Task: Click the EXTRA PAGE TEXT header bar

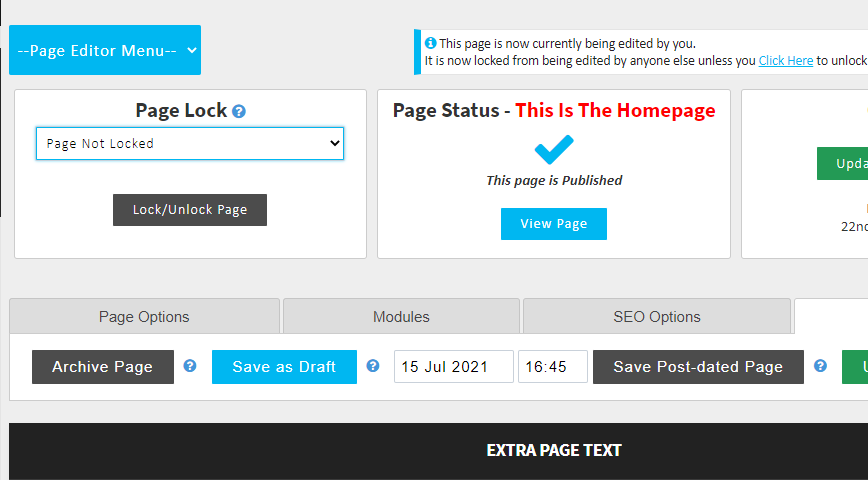Action: tap(438, 451)
